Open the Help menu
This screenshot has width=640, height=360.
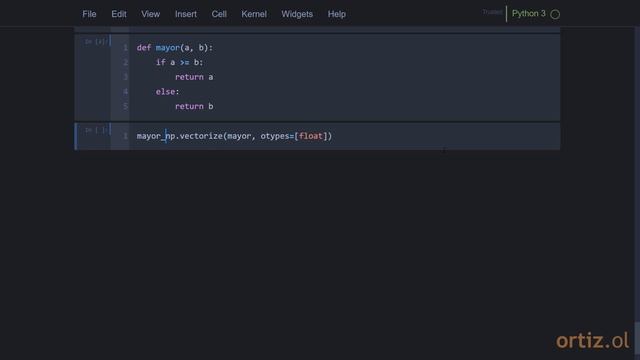(337, 14)
